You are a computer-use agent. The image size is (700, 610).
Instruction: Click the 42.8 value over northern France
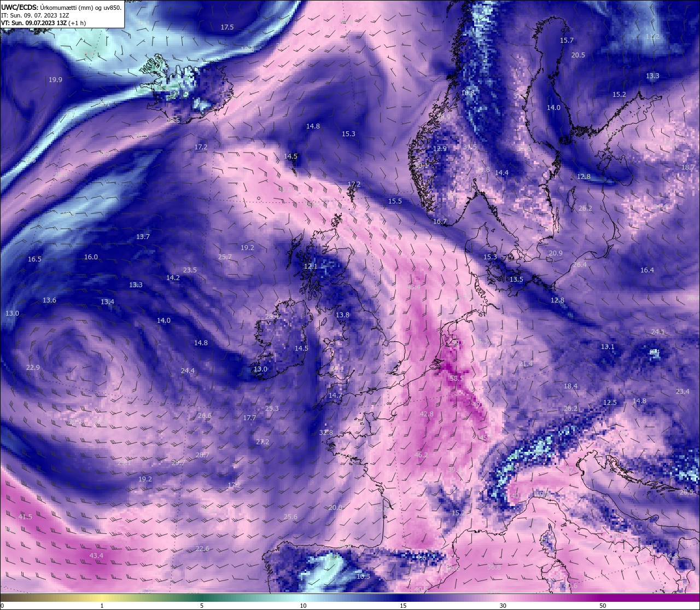pyautogui.click(x=427, y=414)
